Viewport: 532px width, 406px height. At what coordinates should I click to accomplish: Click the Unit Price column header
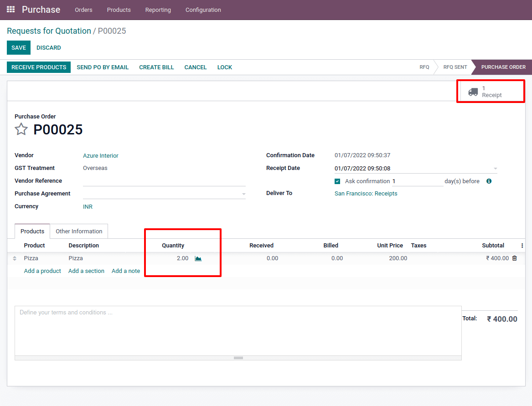point(390,246)
